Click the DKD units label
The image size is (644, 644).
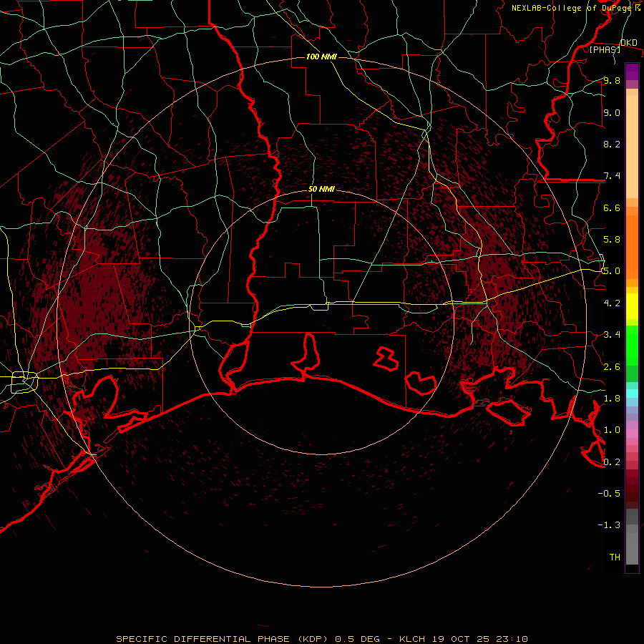click(629, 43)
